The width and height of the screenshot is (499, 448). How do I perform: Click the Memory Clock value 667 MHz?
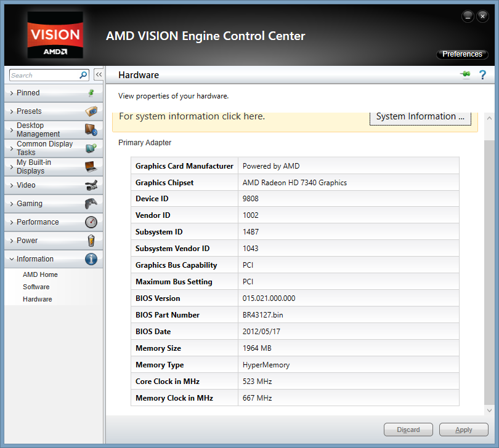click(x=257, y=398)
